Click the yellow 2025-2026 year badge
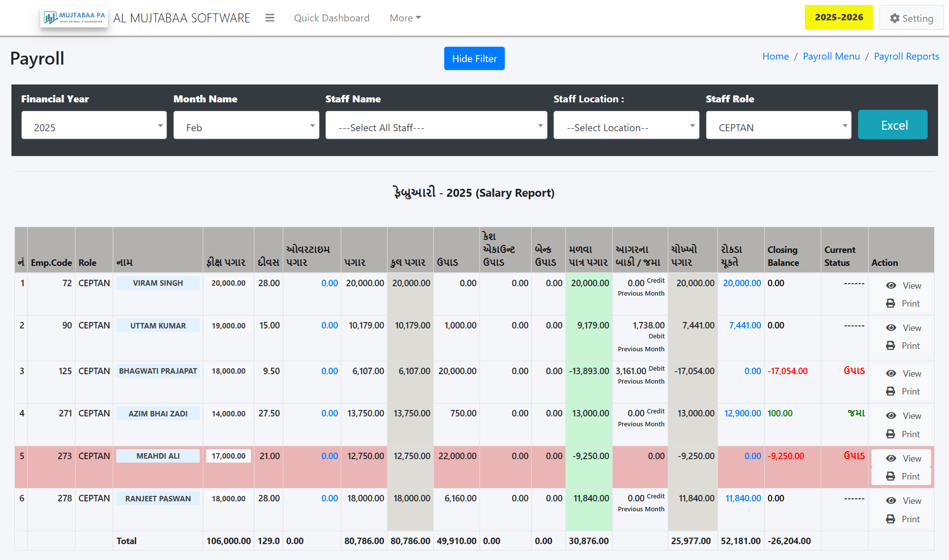Image resolution: width=949 pixels, height=560 pixels. coord(839,17)
